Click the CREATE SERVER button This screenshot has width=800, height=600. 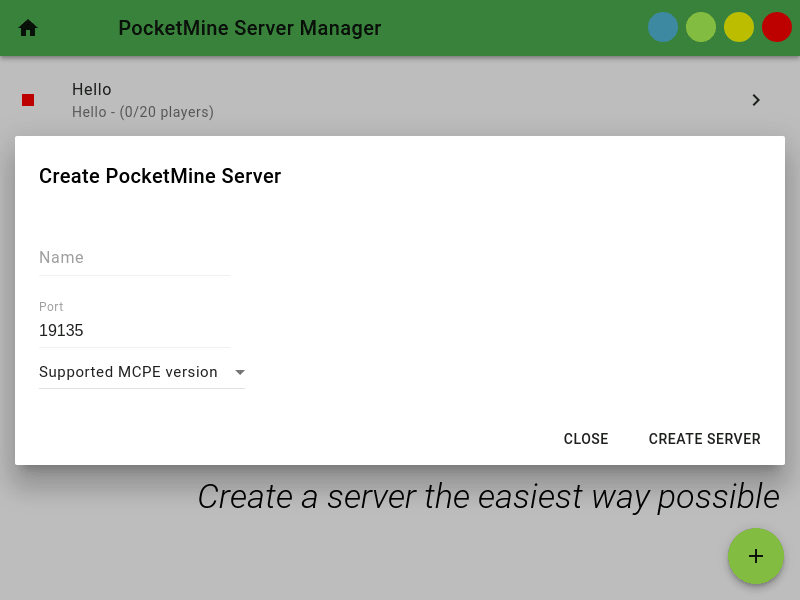point(704,439)
